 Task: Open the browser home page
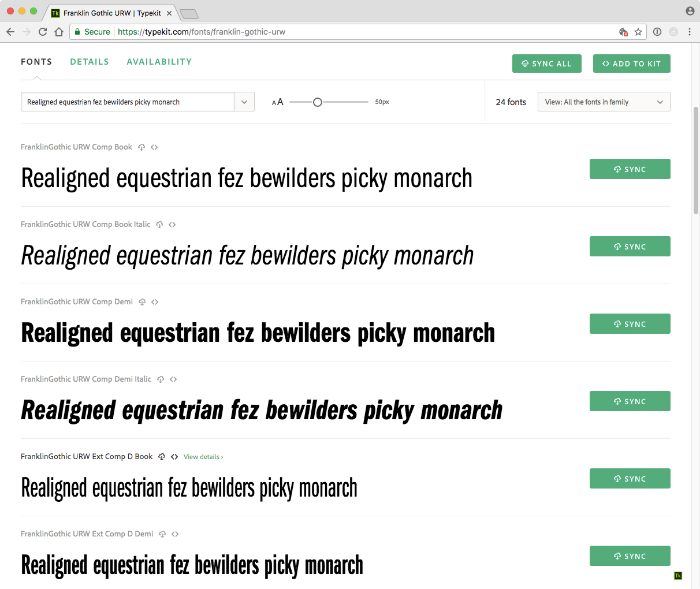point(59,32)
